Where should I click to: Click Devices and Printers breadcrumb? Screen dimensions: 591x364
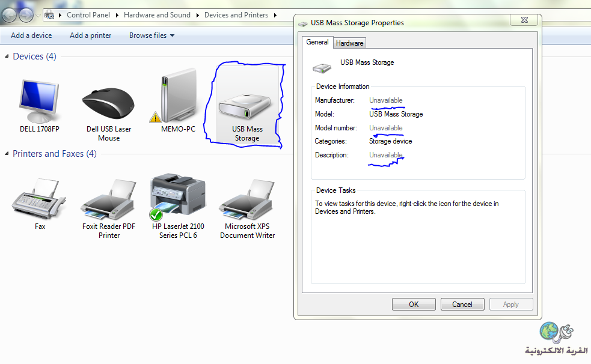236,15
